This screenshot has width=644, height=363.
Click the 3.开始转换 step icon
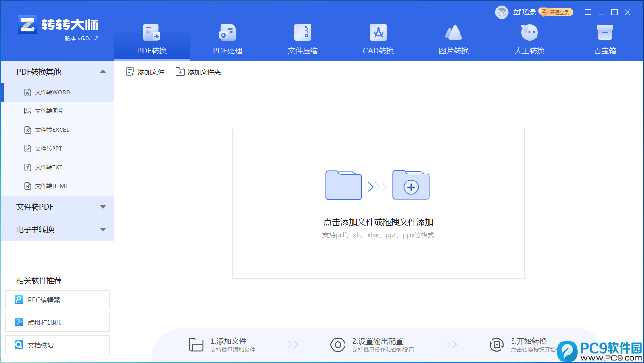496,345
